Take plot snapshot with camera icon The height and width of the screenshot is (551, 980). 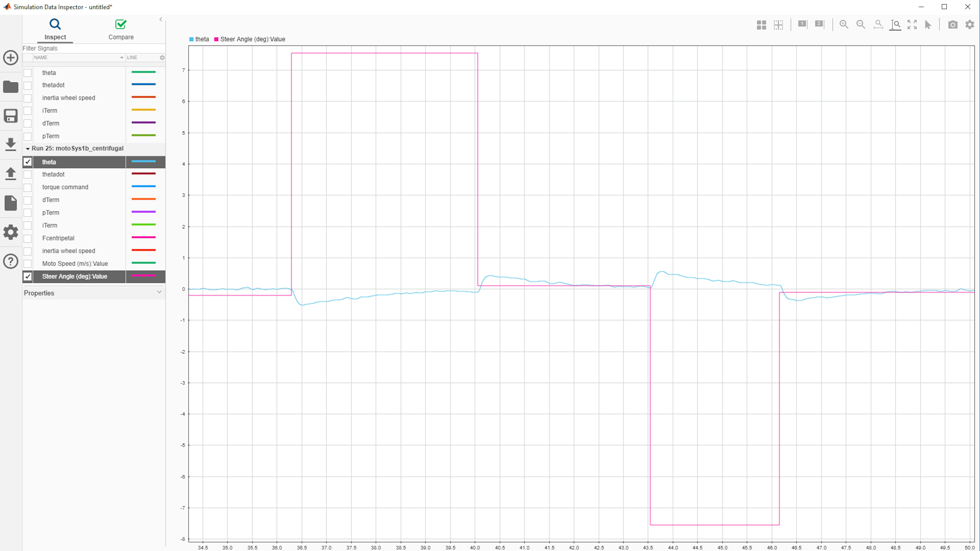[953, 25]
